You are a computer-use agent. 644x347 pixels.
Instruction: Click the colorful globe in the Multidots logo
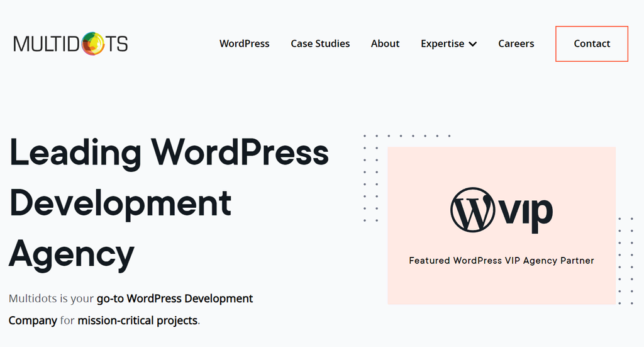93,43
